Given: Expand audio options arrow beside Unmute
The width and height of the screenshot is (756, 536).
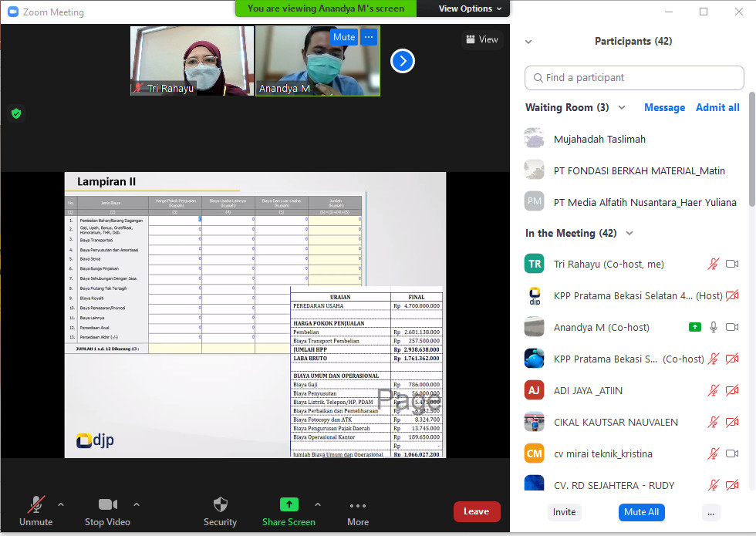Looking at the screenshot, I should 61,504.
